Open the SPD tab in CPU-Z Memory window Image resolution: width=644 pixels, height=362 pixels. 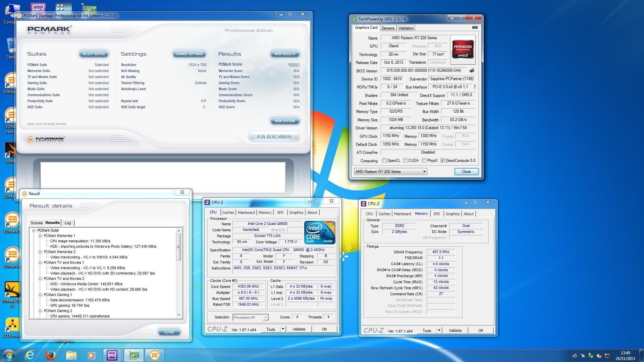(436, 214)
